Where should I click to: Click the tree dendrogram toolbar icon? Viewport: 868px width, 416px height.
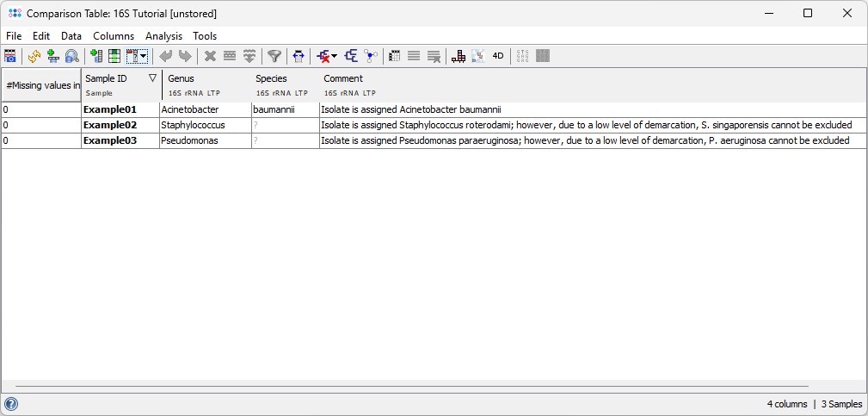click(351, 56)
